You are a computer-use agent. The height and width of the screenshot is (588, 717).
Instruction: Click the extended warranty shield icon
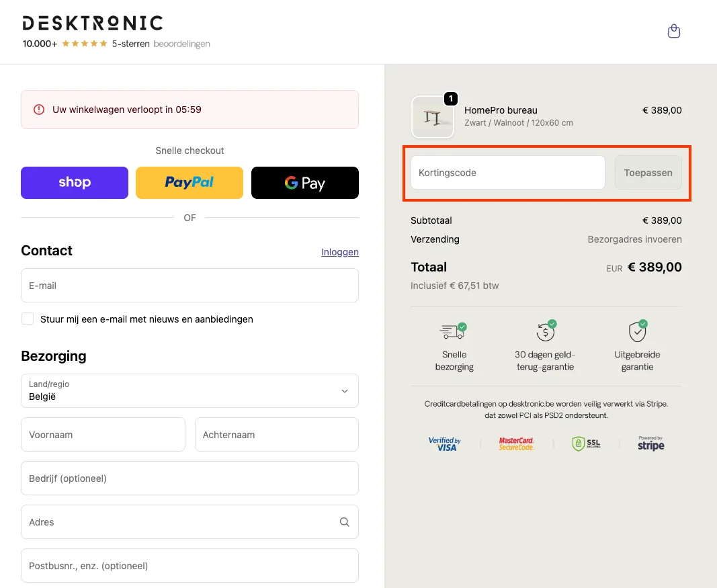point(637,331)
